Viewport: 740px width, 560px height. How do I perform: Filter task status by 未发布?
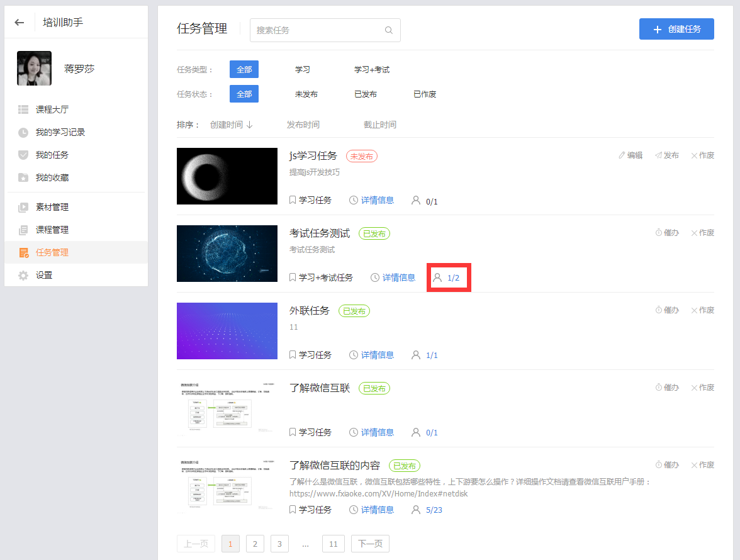click(x=306, y=94)
